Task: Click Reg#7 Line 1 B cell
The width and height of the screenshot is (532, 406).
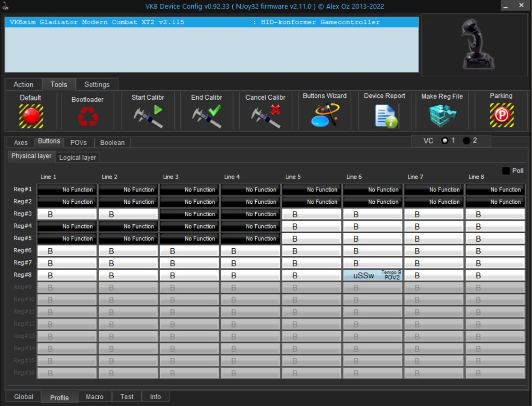Action: pos(67,263)
